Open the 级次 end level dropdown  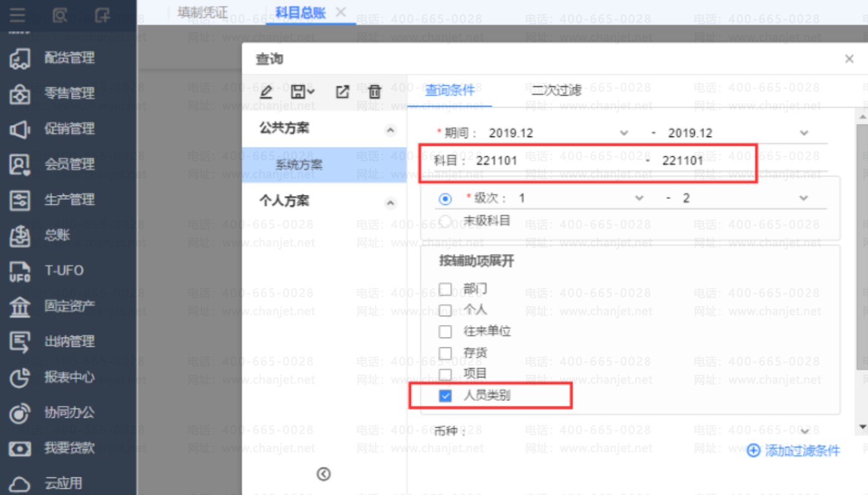pyautogui.click(x=804, y=198)
